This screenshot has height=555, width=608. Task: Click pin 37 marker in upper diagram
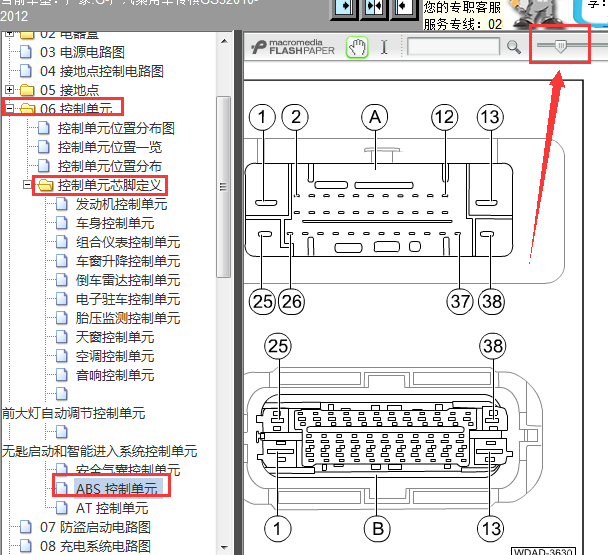click(460, 301)
